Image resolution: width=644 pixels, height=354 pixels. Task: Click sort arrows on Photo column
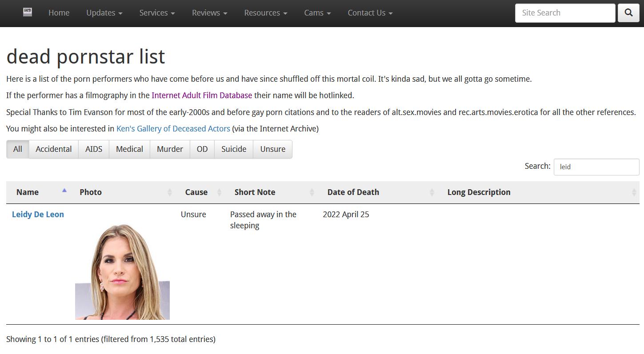(x=169, y=192)
